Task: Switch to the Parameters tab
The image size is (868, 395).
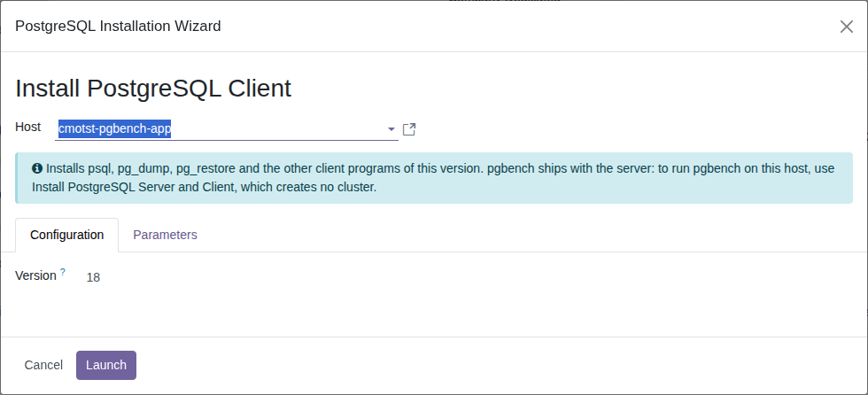Action: click(165, 235)
